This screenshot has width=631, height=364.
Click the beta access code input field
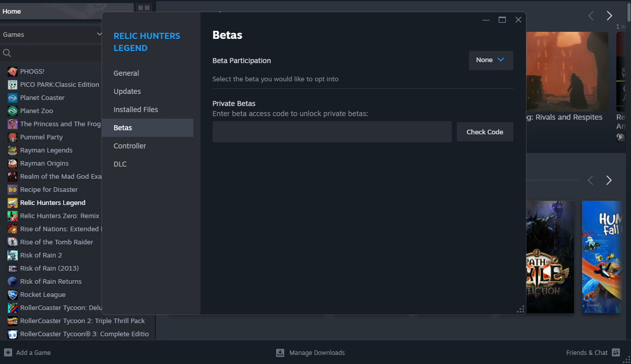point(332,132)
